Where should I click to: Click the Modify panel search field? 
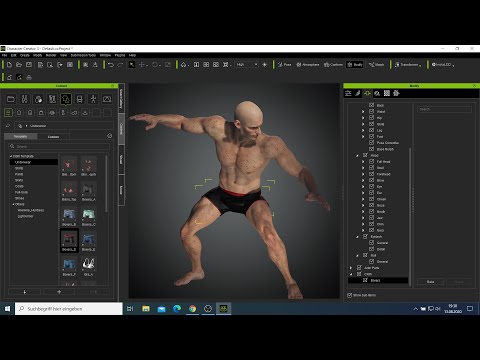[x=444, y=109]
